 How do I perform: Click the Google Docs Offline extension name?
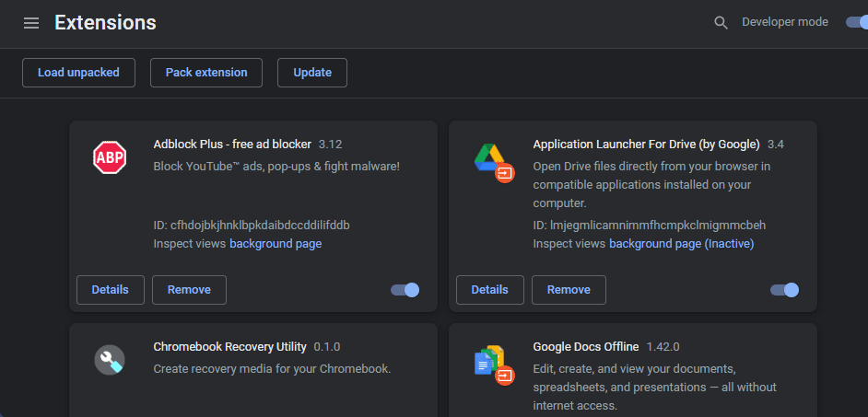(x=585, y=347)
